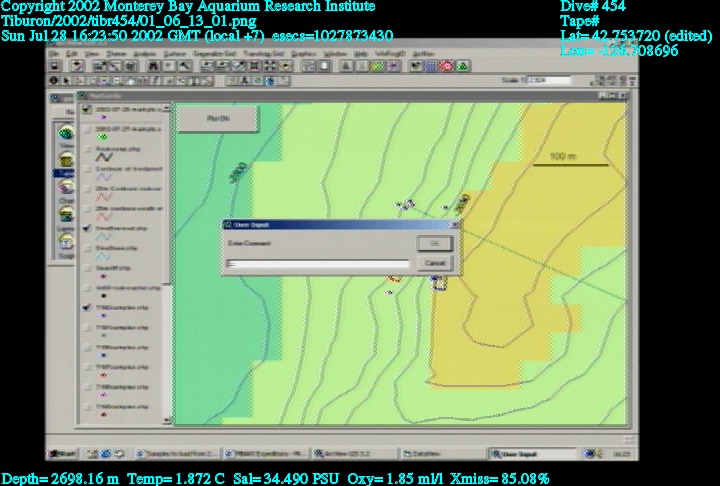Viewport: 720px width, 486px height.
Task: Open the Theme menu
Action: pyautogui.click(x=116, y=54)
